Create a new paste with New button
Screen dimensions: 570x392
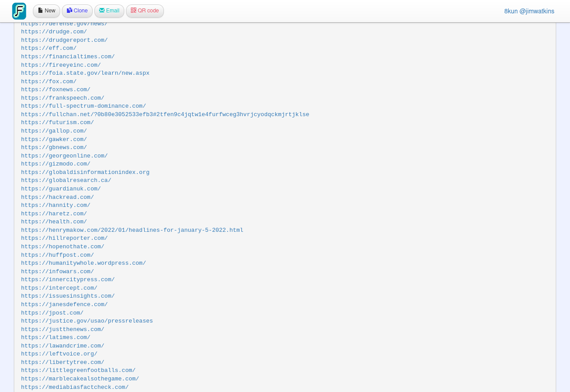46,11
